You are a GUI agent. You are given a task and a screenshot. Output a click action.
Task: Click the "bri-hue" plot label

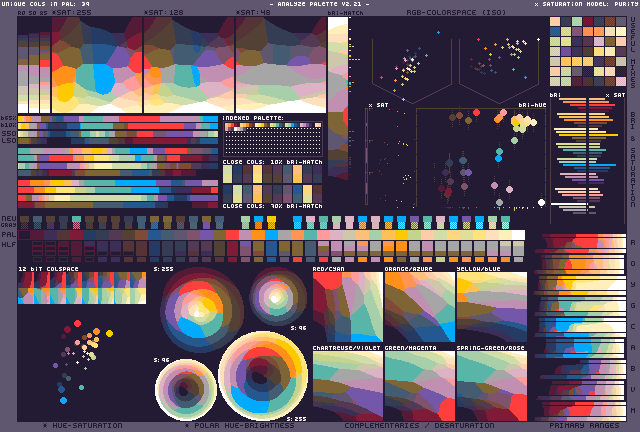532,105
